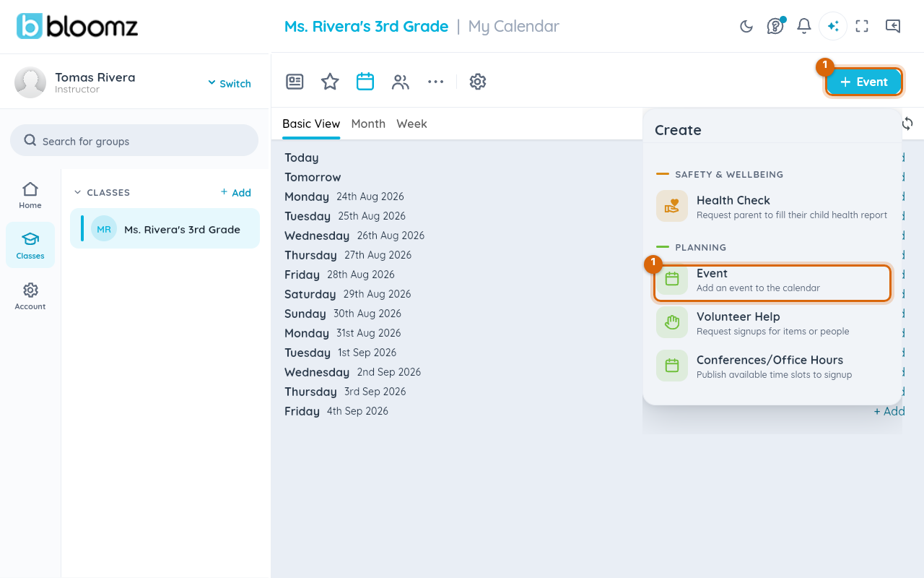Click Ms. Rivera's 3rd Grade header title
924x578 pixels.
tap(366, 27)
